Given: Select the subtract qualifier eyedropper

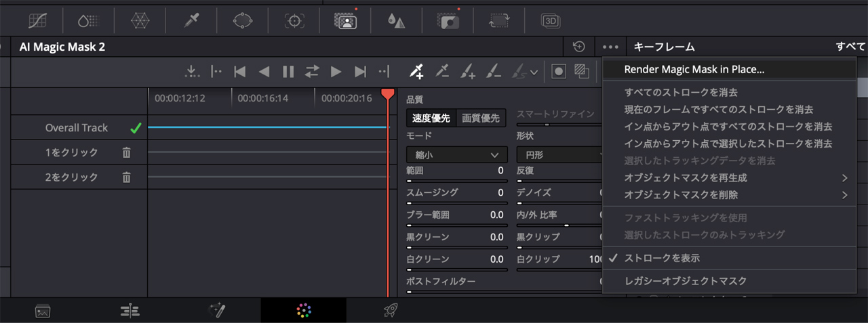Looking at the screenshot, I should coord(442,71).
